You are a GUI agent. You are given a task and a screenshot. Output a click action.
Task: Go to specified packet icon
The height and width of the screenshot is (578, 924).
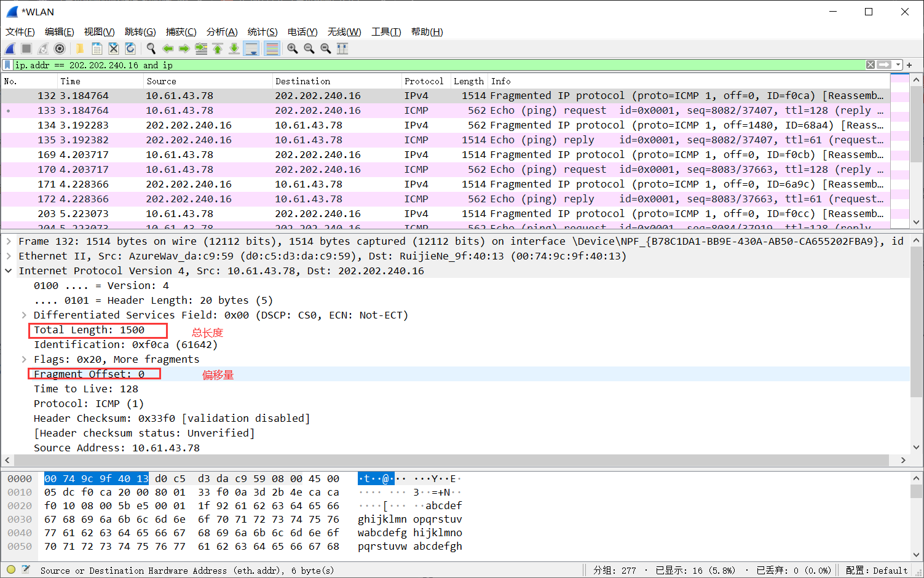click(x=200, y=49)
